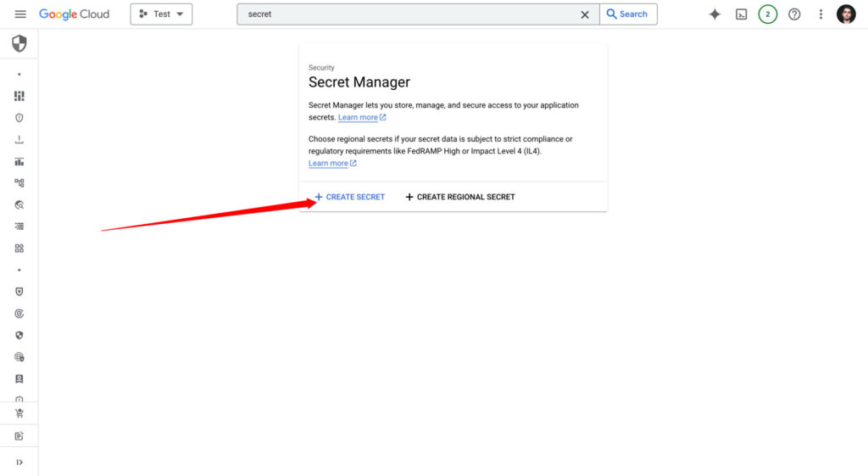The height and width of the screenshot is (476, 868).
Task: Open the Marketplace shopping cart sidebar icon
Action: [19, 413]
